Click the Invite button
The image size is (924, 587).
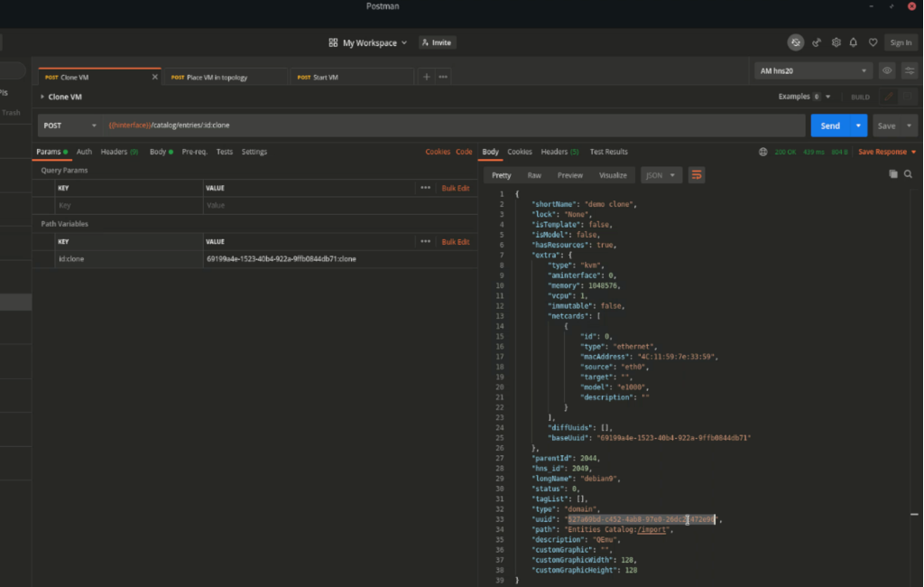[x=437, y=42]
